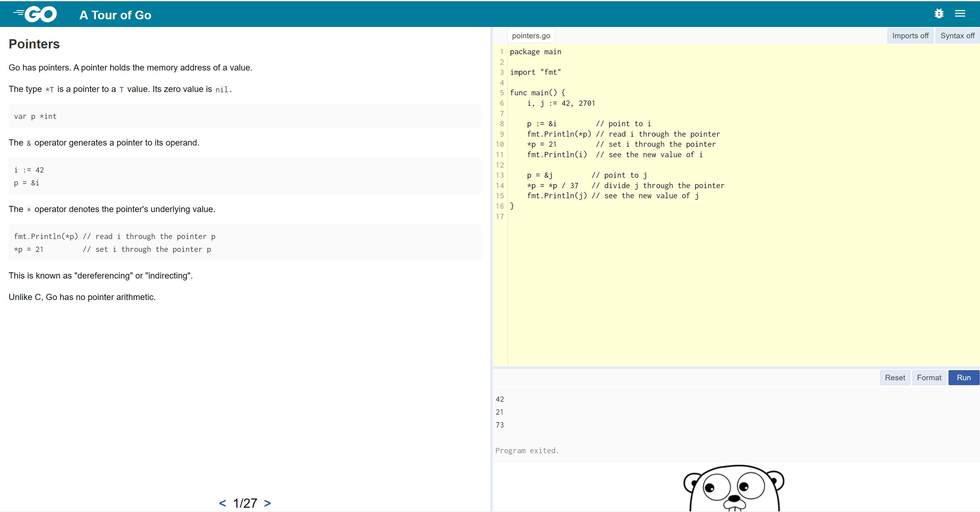Click the bug report icon

coord(939,14)
